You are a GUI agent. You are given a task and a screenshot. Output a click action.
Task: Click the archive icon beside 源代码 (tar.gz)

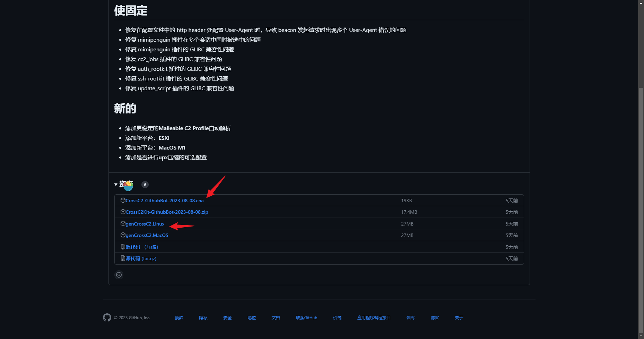[123, 258]
